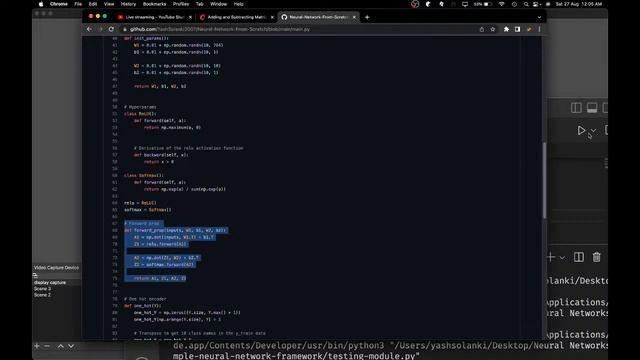The image size is (640, 360).
Task: Open the Window menu
Action: (x=218, y=4)
